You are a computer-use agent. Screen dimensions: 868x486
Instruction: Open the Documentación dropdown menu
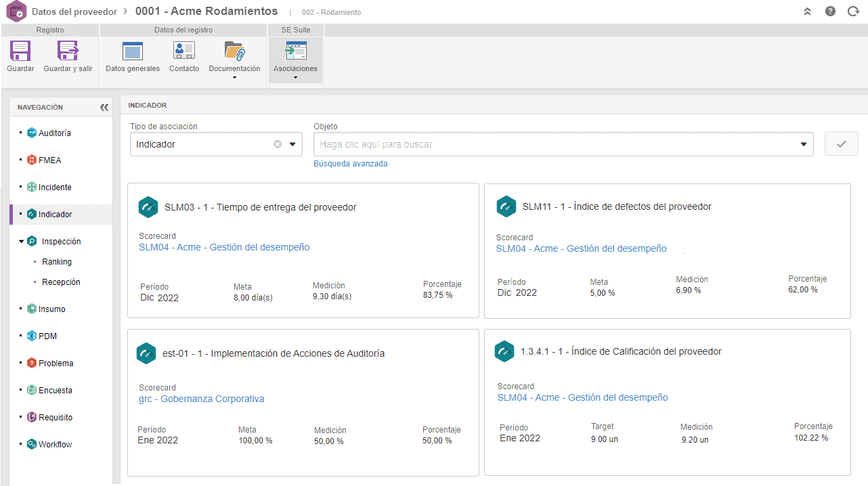(x=234, y=77)
